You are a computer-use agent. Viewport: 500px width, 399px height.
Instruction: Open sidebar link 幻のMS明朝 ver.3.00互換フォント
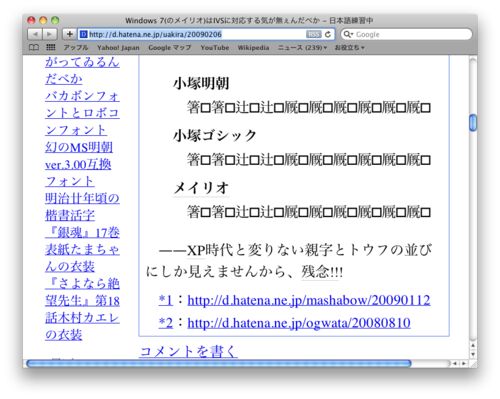79,164
